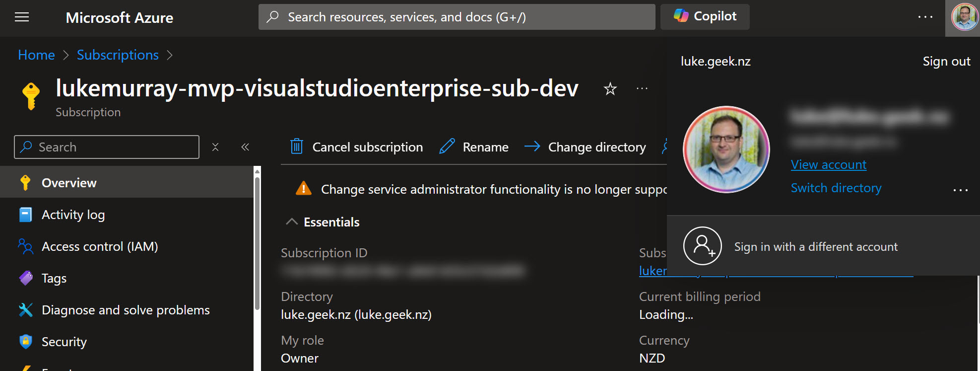980x371 pixels.
Task: Open more actions ellipsis beside subscription title
Action: coord(642,89)
